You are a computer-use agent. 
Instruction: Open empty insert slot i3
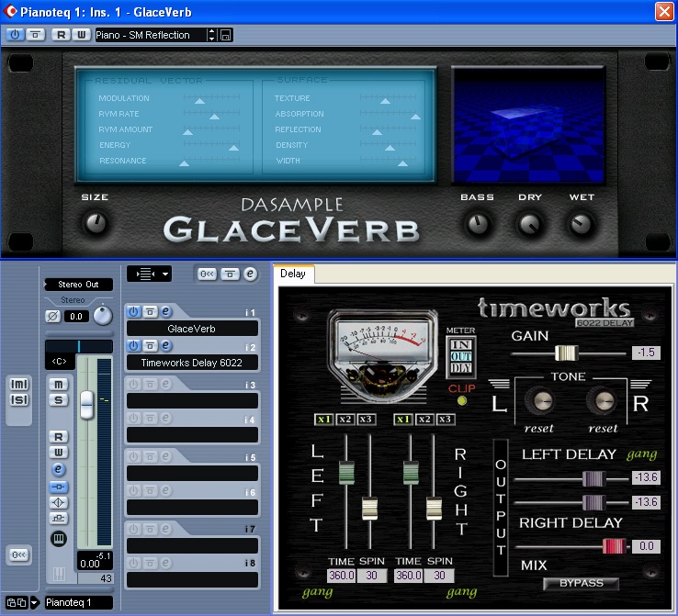tap(192, 400)
